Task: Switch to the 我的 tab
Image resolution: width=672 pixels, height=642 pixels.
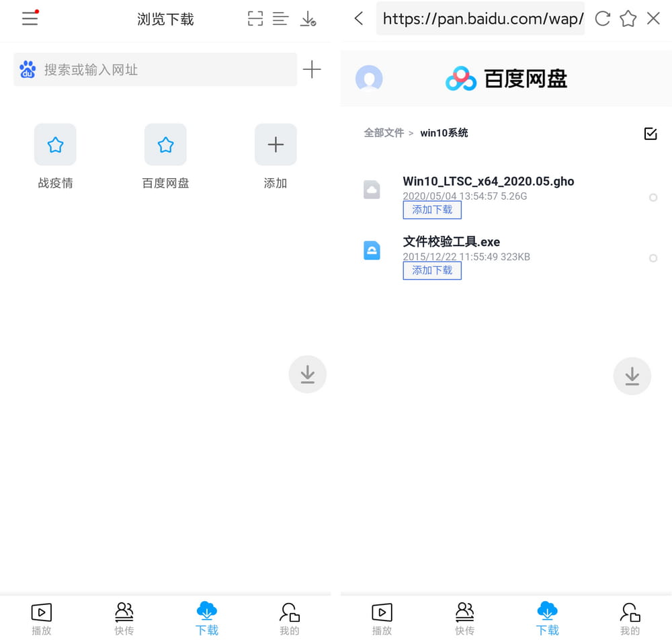Action: [x=289, y=617]
